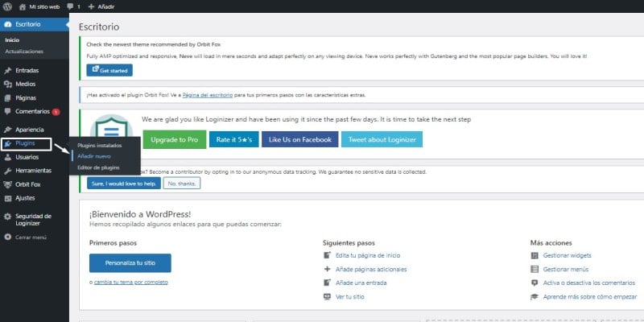The image size is (644, 322).
Task: Click the Herramientas wrench icon
Action: pyautogui.click(x=7, y=171)
